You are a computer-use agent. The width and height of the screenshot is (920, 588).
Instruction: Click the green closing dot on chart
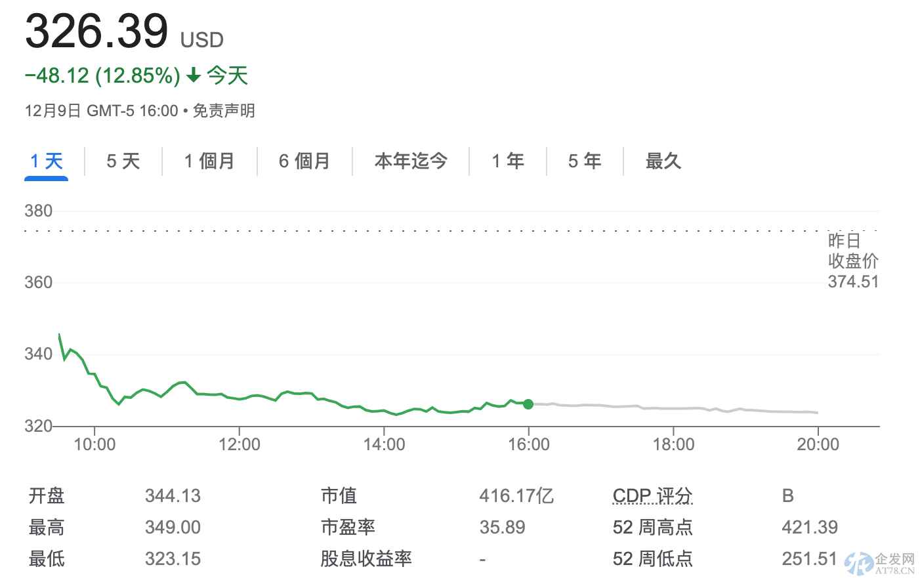coord(528,404)
